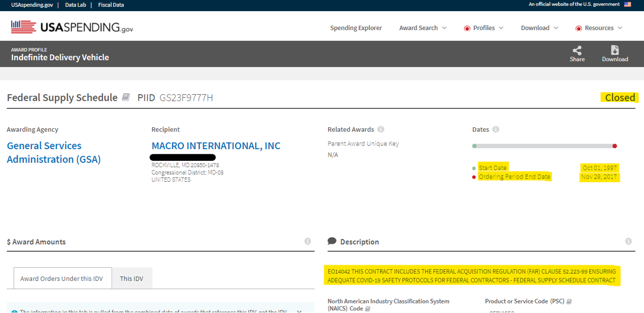Image resolution: width=644 pixels, height=313 pixels.
Task: Open the Fiscal Data link
Action: pyautogui.click(x=111, y=5)
